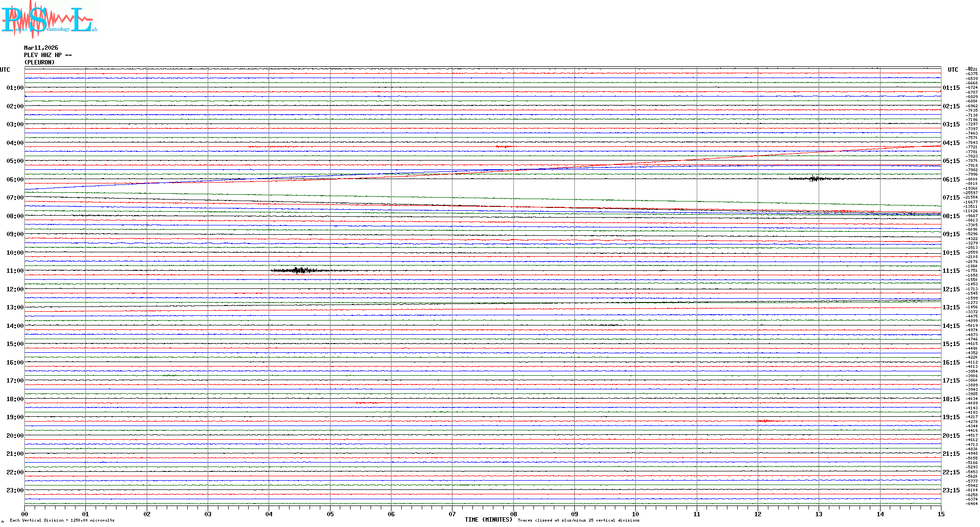
Task: Click the 'TIME (MINUTES)' axis title
Action: [488, 520]
